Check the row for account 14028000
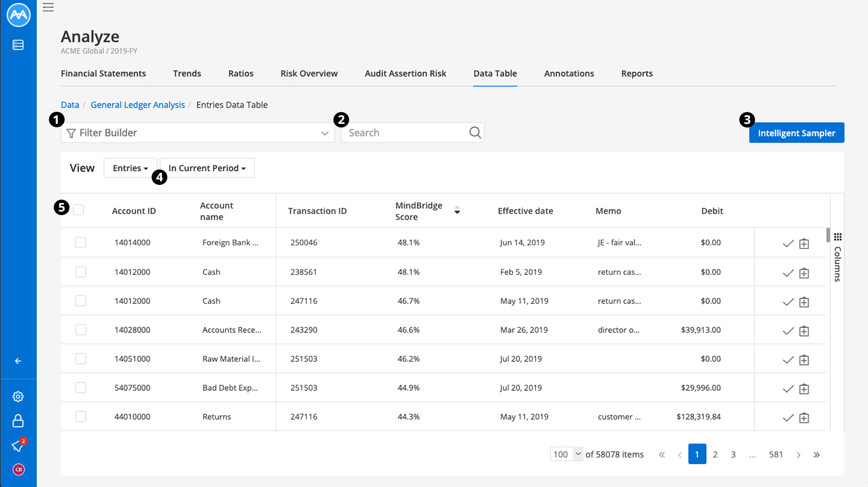The height and width of the screenshot is (487, 868). [81, 329]
